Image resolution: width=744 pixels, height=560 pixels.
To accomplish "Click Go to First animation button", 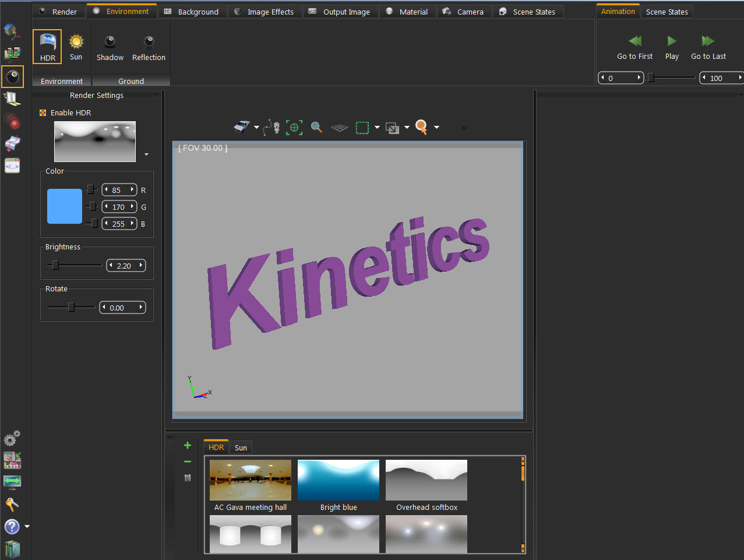I will coord(634,47).
